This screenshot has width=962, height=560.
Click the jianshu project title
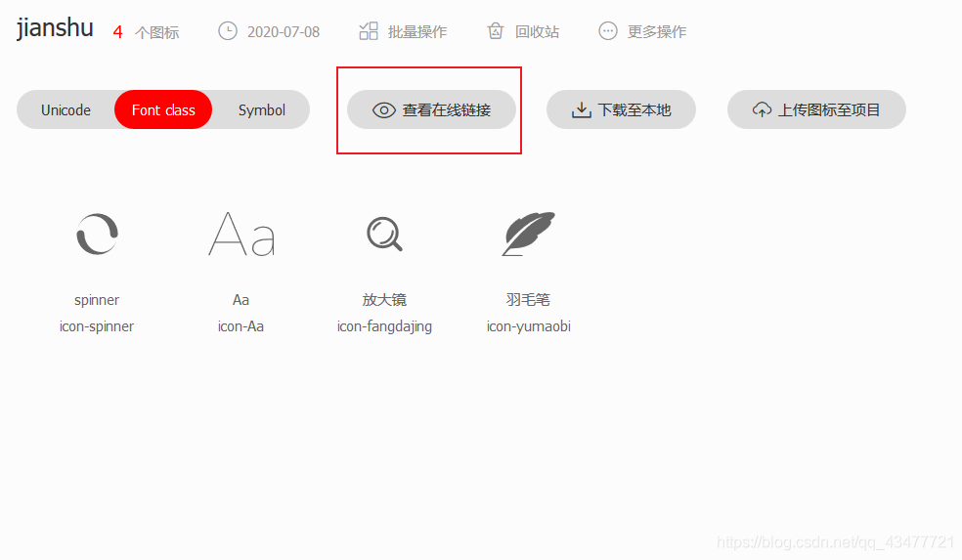[x=55, y=28]
